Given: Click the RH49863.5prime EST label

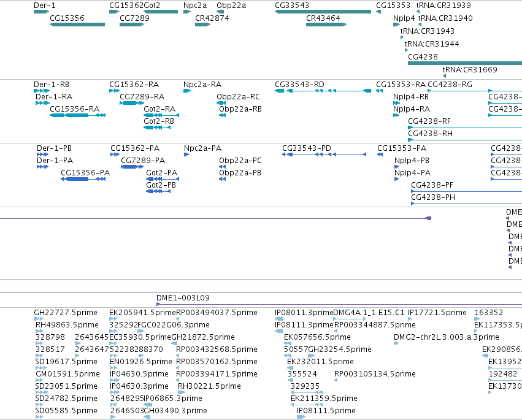Looking at the screenshot, I should click(67, 325).
